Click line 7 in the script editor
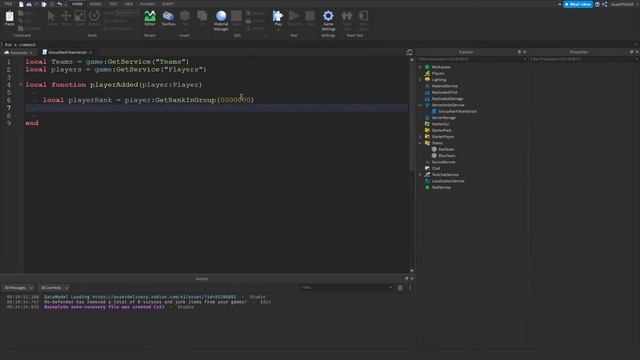The width and height of the screenshot is (640, 360). (216, 108)
